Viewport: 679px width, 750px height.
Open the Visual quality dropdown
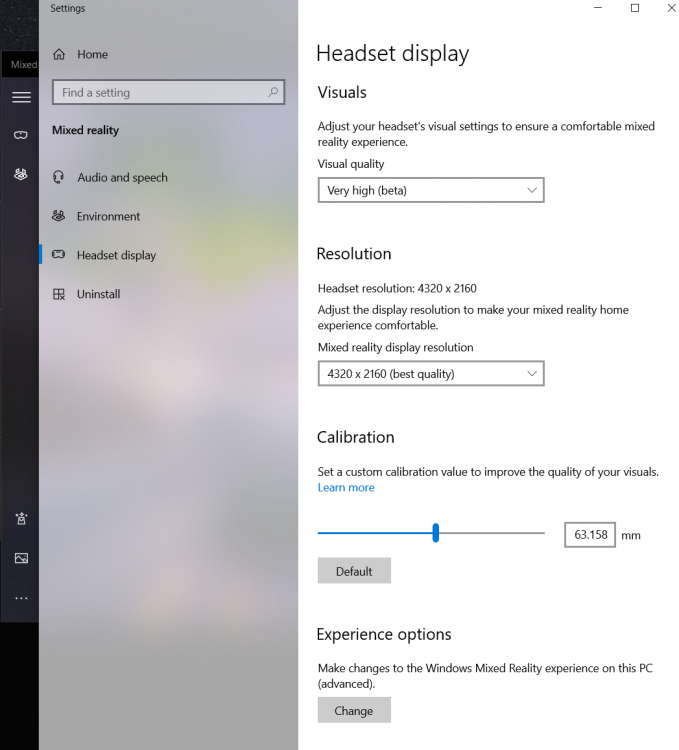[x=431, y=190]
